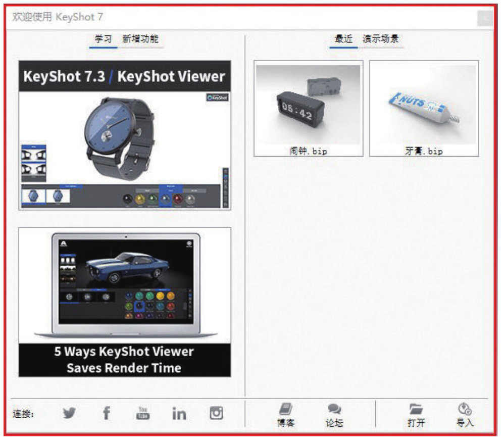The image size is (504, 443).
Task: Open KeyShot's LinkedIn page
Action: tap(179, 413)
